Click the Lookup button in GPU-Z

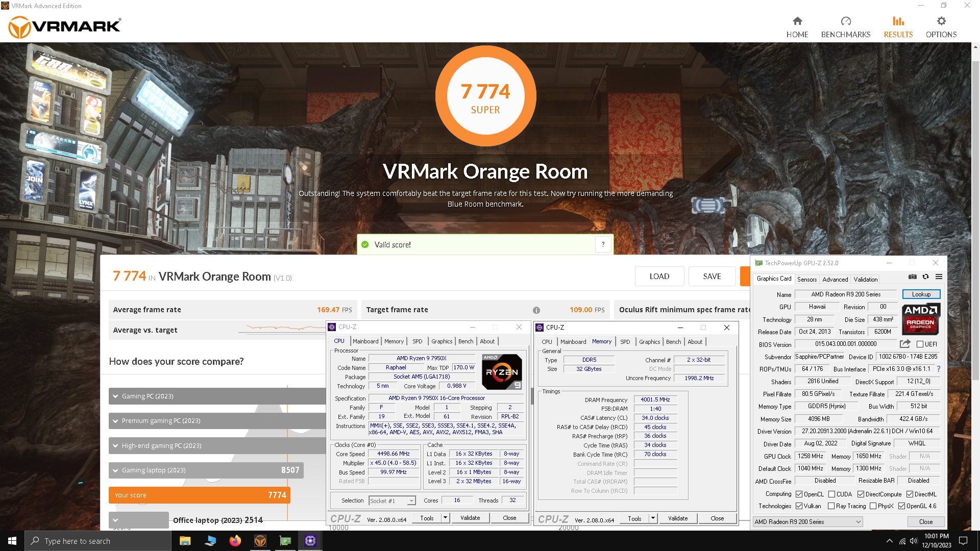tap(921, 294)
